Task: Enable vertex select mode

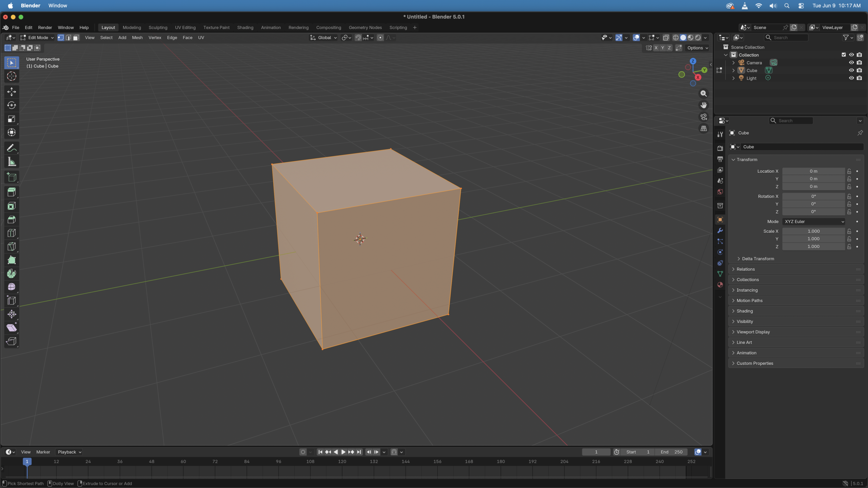Action: [61, 38]
